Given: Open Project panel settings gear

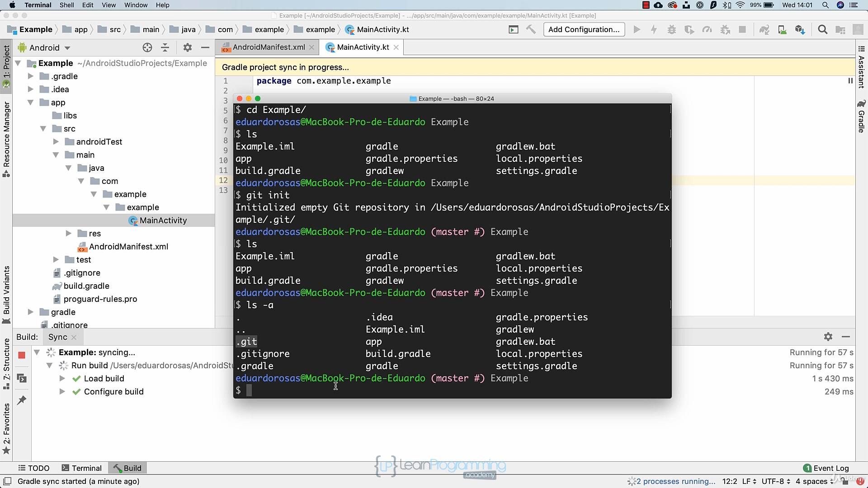Looking at the screenshot, I should tap(188, 47).
